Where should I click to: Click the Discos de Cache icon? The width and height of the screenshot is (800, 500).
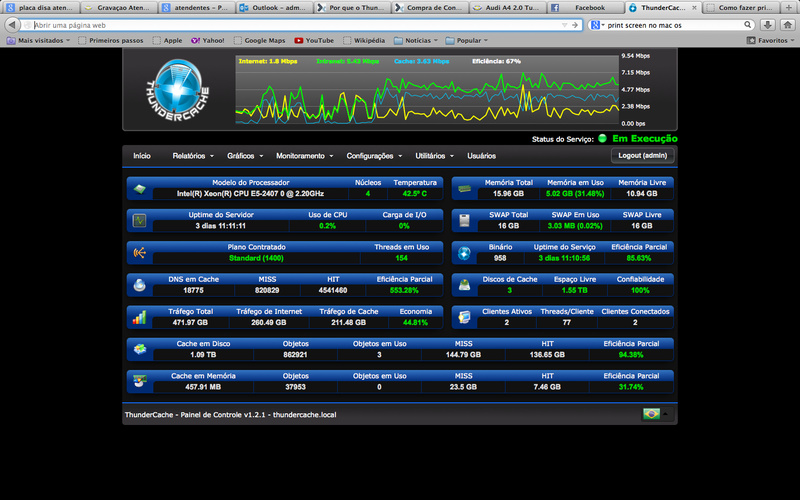coord(464,285)
